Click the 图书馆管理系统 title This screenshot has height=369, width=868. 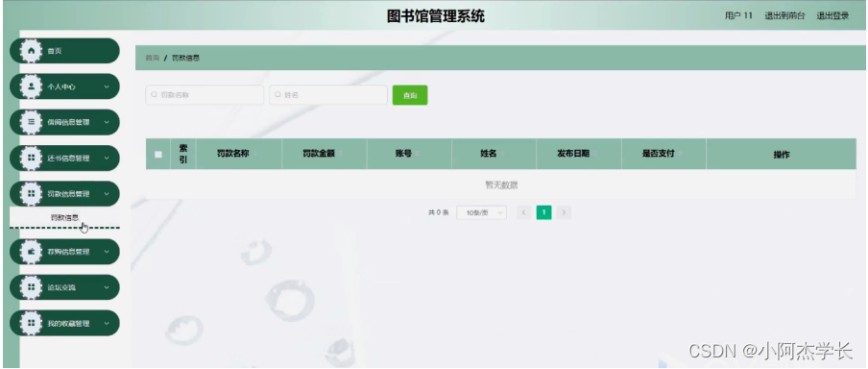click(436, 16)
